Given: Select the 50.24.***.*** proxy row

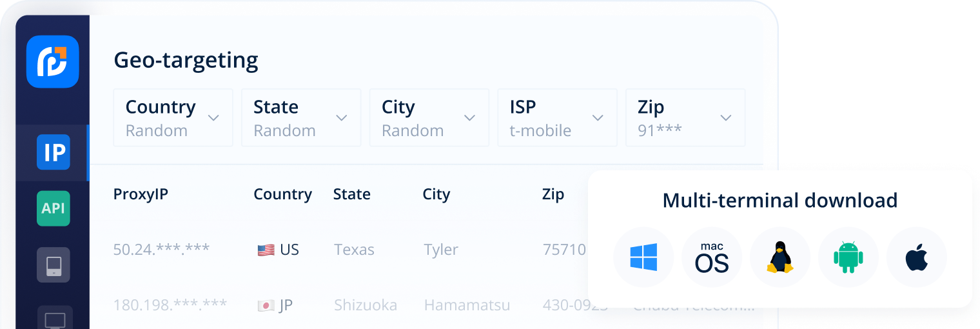Looking at the screenshot, I should pos(161,250).
